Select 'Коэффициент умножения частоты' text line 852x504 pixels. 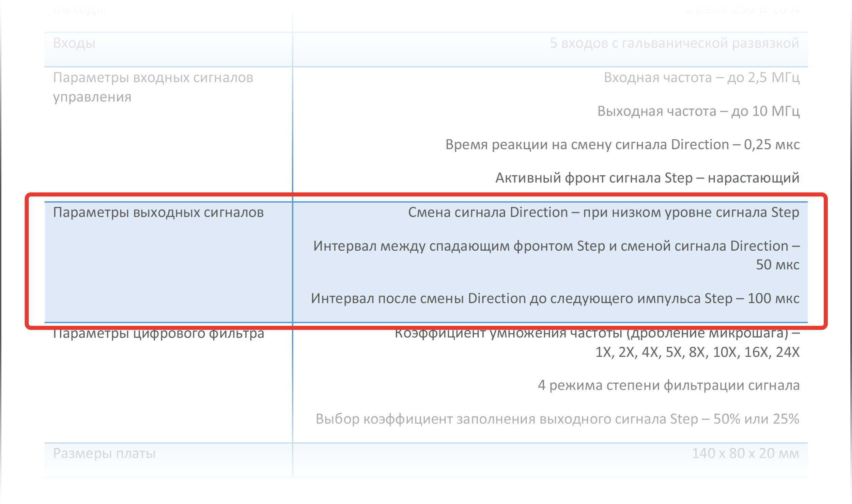point(597,334)
